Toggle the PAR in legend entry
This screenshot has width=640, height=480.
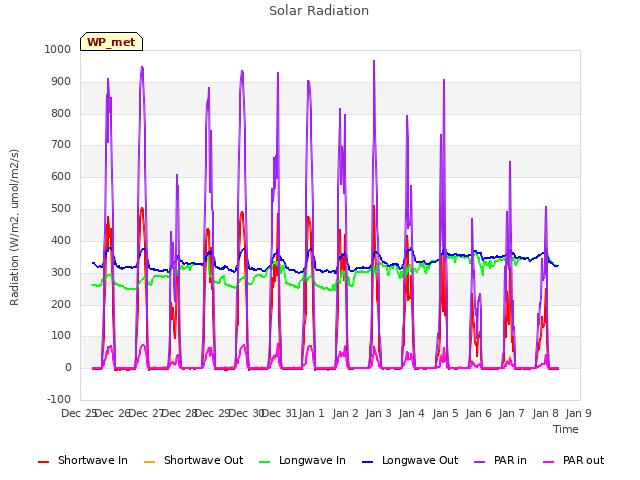500,460
